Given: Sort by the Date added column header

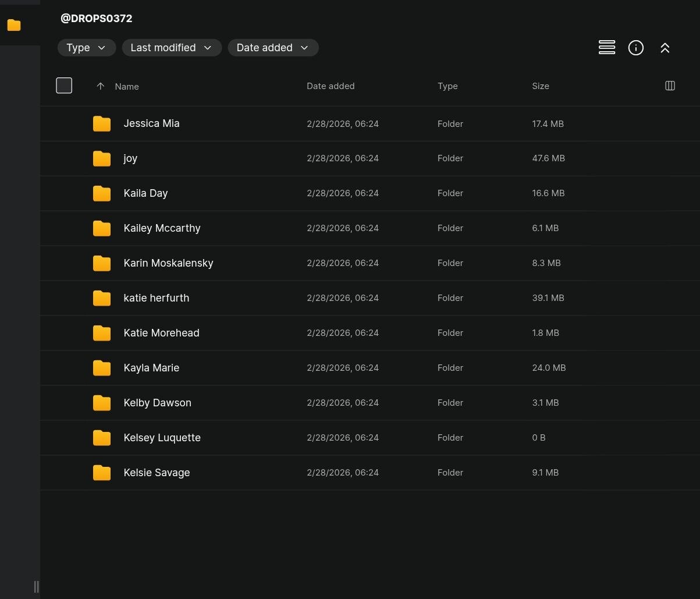Looking at the screenshot, I should [330, 86].
